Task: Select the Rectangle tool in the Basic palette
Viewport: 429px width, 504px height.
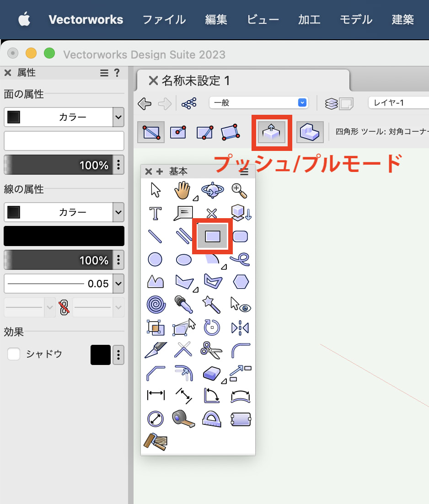Action: 212,236
